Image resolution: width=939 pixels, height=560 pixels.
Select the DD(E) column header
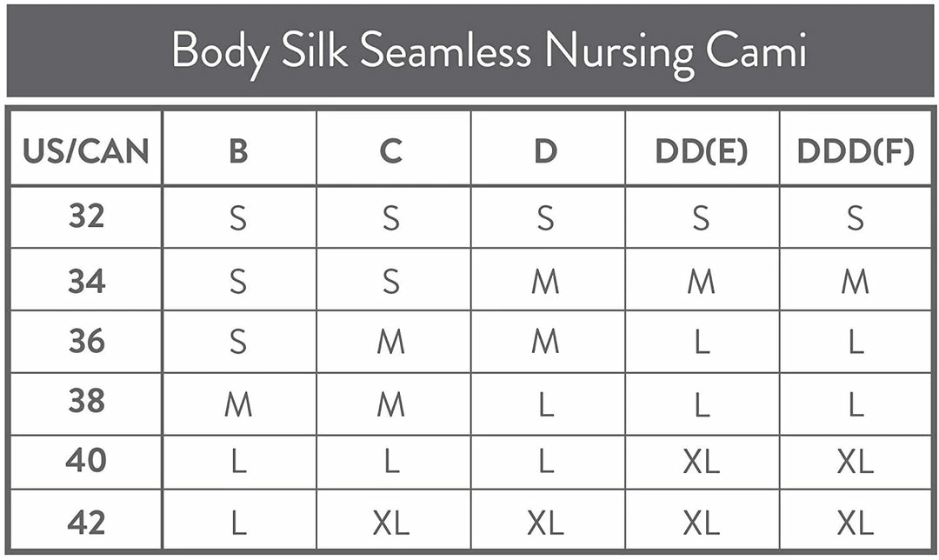(701, 151)
